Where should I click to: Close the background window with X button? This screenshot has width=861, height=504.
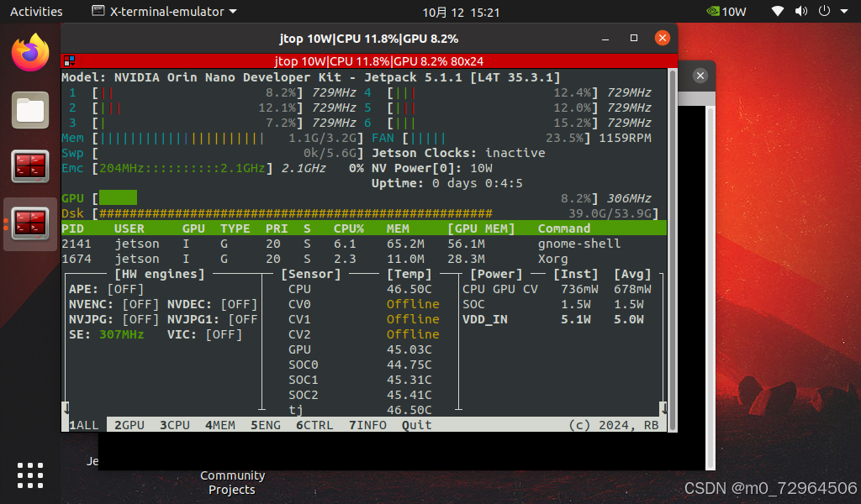(x=700, y=76)
